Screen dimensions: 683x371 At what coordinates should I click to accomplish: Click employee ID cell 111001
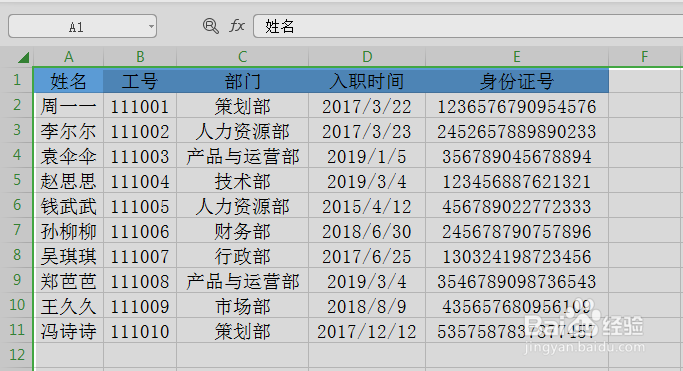point(140,106)
